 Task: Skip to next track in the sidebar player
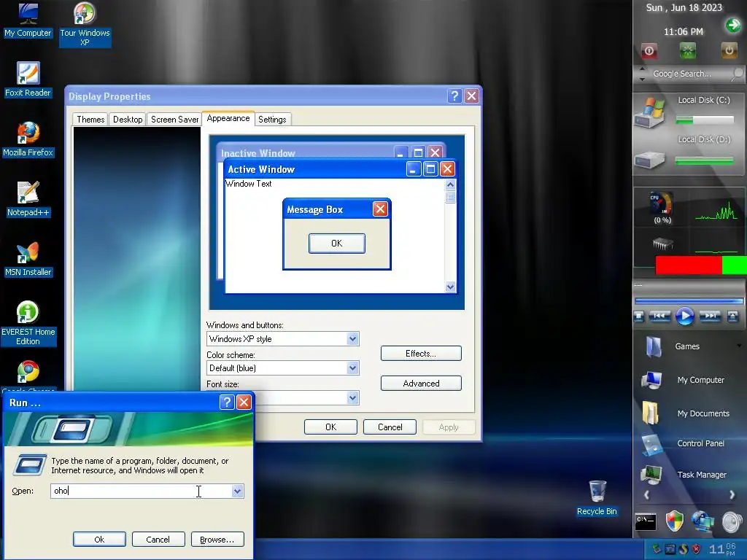pyautogui.click(x=710, y=316)
